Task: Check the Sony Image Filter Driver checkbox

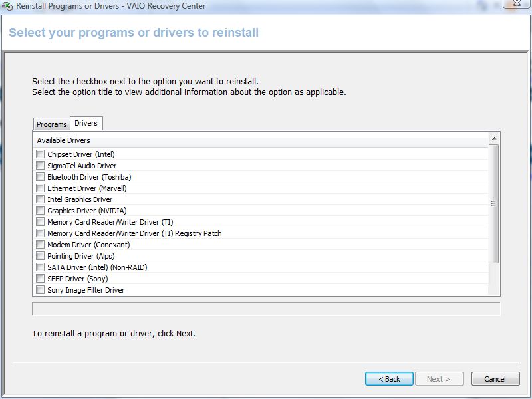Action: (41, 290)
